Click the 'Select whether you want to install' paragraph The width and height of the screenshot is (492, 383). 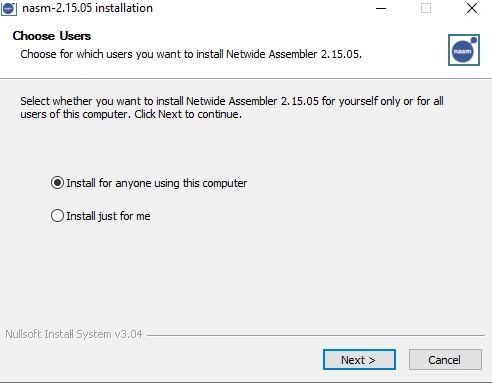232,107
